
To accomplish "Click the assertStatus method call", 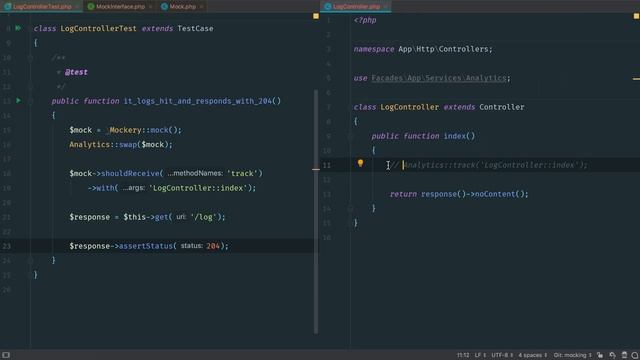I will tap(146, 246).
